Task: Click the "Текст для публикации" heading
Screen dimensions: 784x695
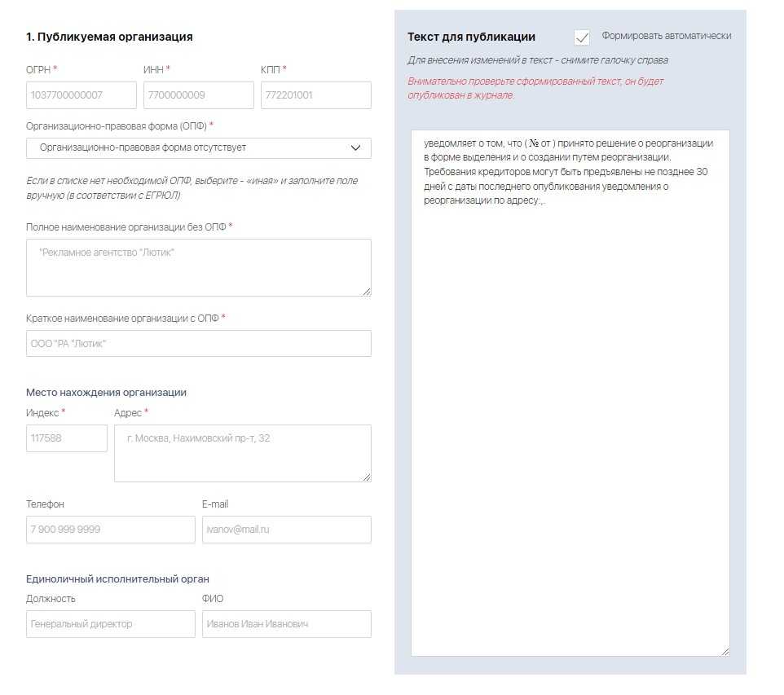Action: tap(471, 37)
